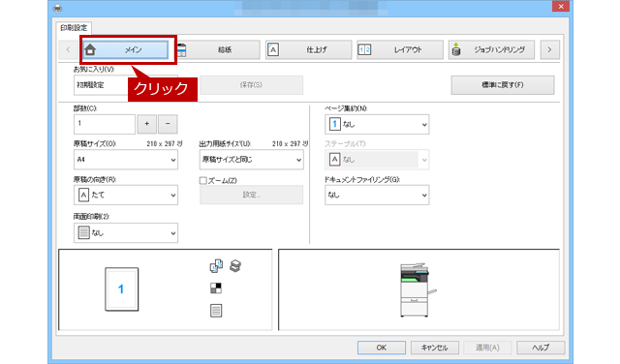Click the duplex copies icon in preview
620x364 pixels.
[216, 266]
